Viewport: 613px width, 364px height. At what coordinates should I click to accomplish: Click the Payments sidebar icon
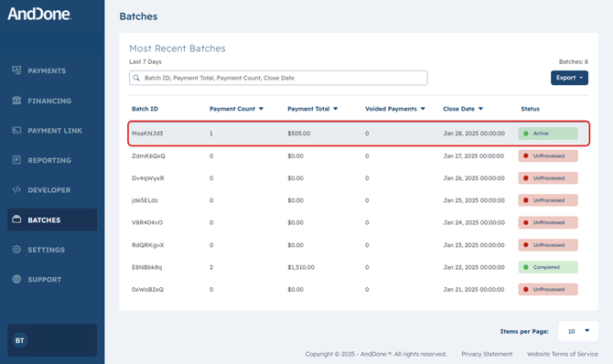tap(16, 70)
